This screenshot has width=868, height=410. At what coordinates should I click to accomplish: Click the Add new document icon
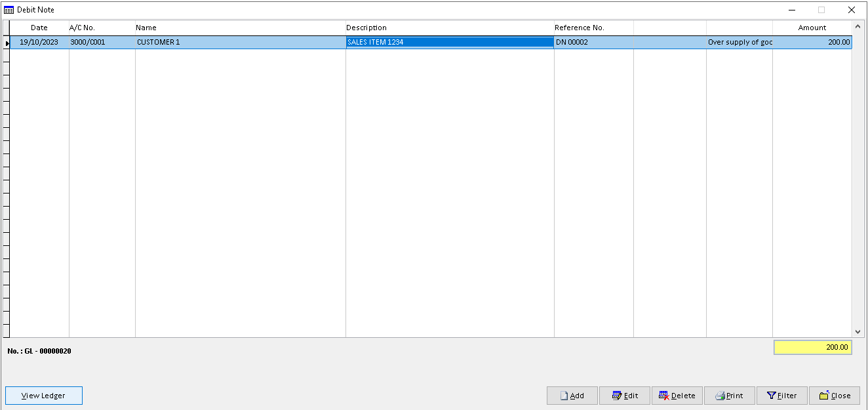[x=564, y=396]
